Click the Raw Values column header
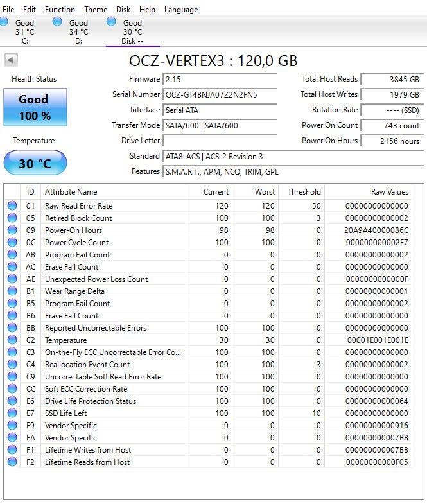Viewport: 427px width, 504px height. [368, 192]
